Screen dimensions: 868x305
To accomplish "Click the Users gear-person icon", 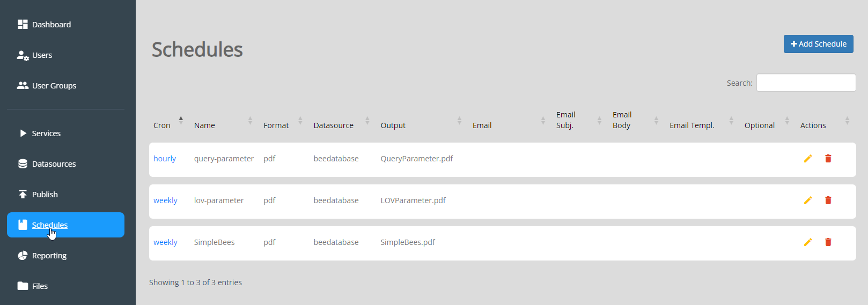I will (x=23, y=55).
